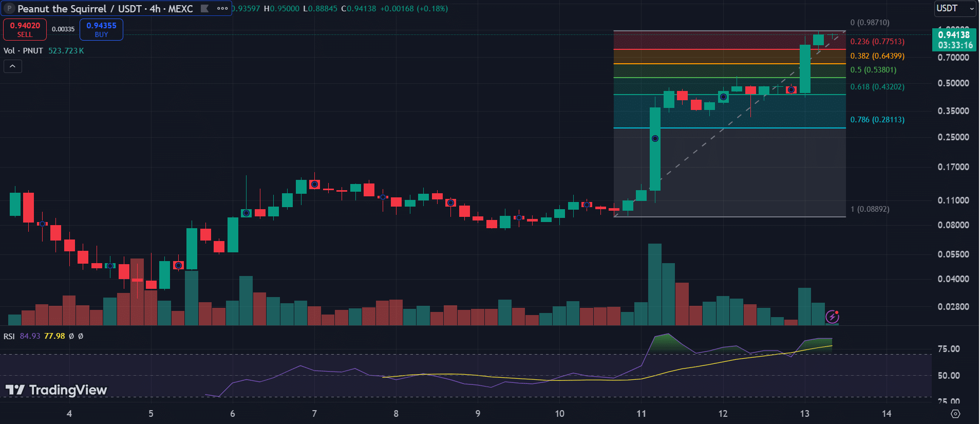Screen dimensions: 980x424
Task: Click RSI axis label 75.00
Action: (949, 349)
